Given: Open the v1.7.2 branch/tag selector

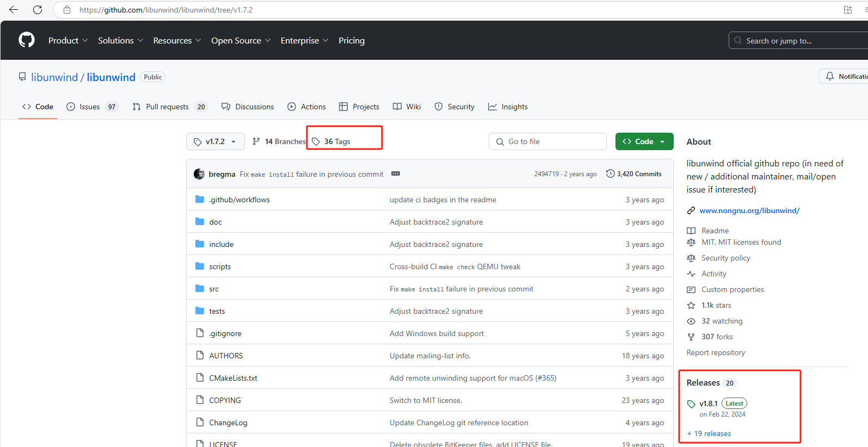Looking at the screenshot, I should (215, 141).
